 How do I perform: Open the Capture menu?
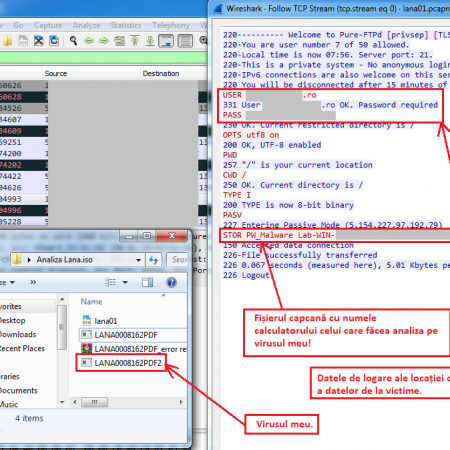coord(48,25)
